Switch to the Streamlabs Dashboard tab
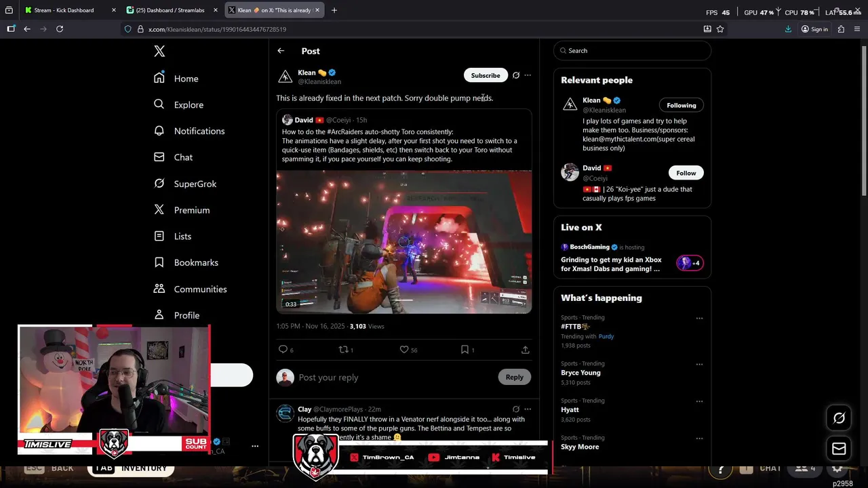This screenshot has height=488, width=868. click(x=171, y=10)
